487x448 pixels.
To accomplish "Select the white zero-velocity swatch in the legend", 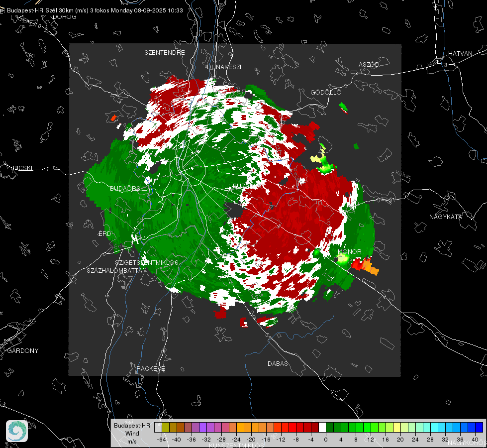I will tap(322, 428).
